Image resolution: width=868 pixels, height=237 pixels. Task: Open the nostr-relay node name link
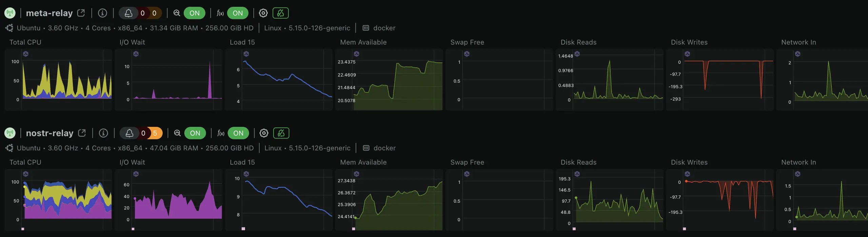click(x=50, y=133)
